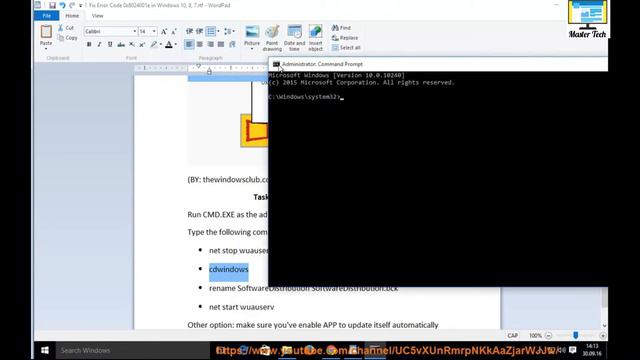Zoom out with the minus button
640x360 pixels.
[549, 336]
